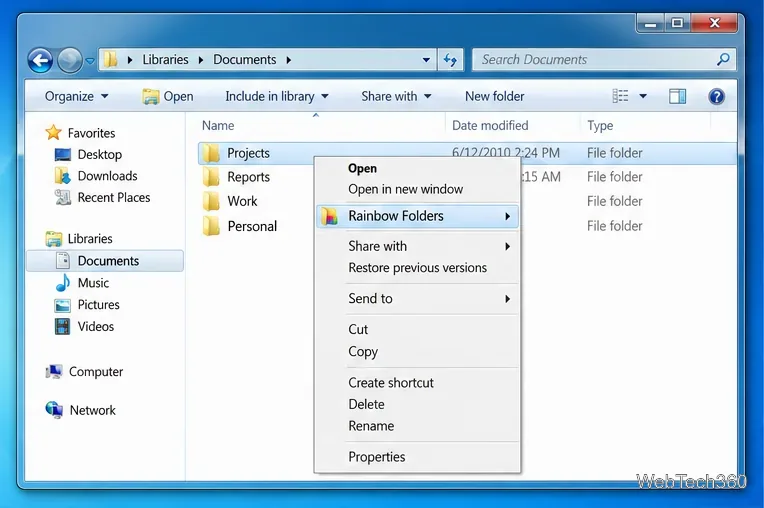Select Network in the navigation pane
Image resolution: width=764 pixels, height=508 pixels.
93,410
